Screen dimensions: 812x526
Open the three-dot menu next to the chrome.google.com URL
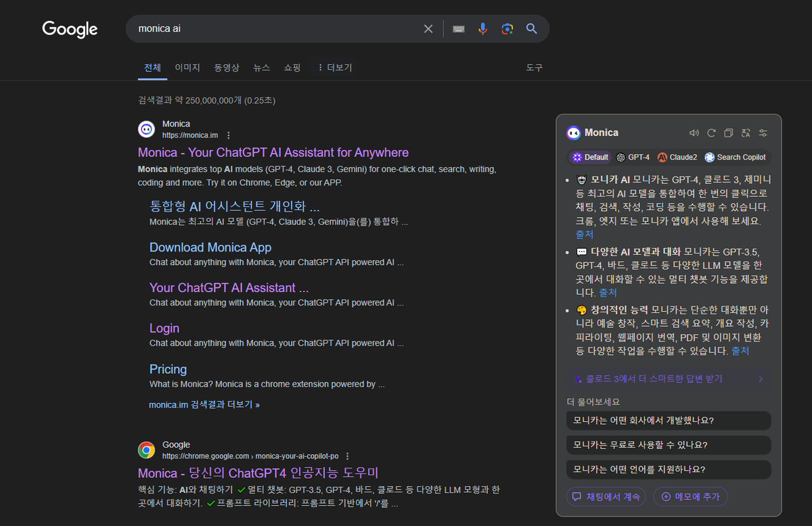347,456
